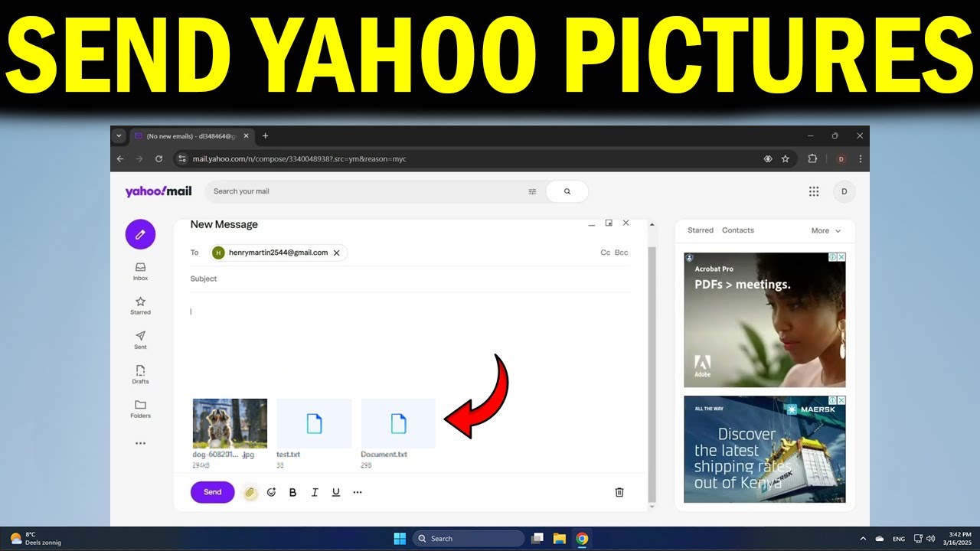The image size is (980, 551).
Task: View site information icon in address bar
Action: [x=182, y=159]
